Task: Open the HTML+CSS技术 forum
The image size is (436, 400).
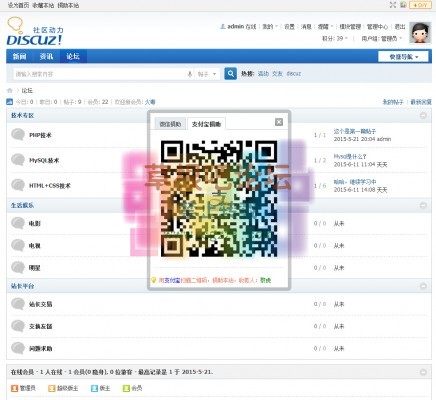Action: (50, 186)
